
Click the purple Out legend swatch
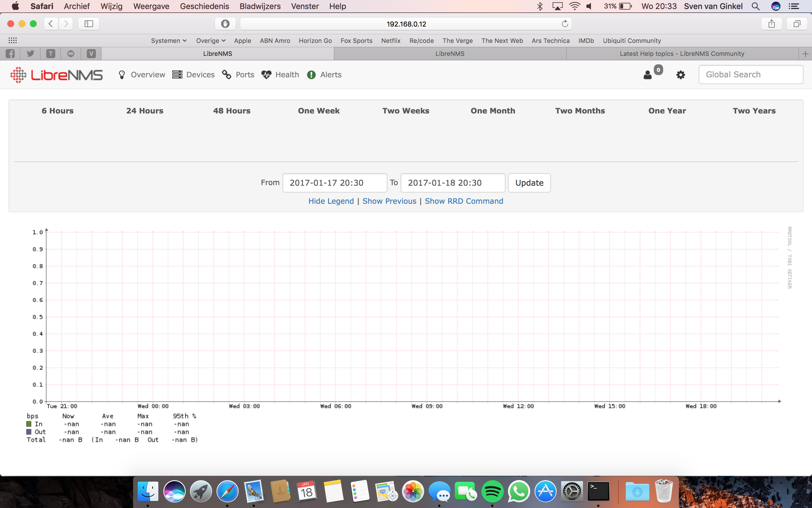[x=29, y=432]
